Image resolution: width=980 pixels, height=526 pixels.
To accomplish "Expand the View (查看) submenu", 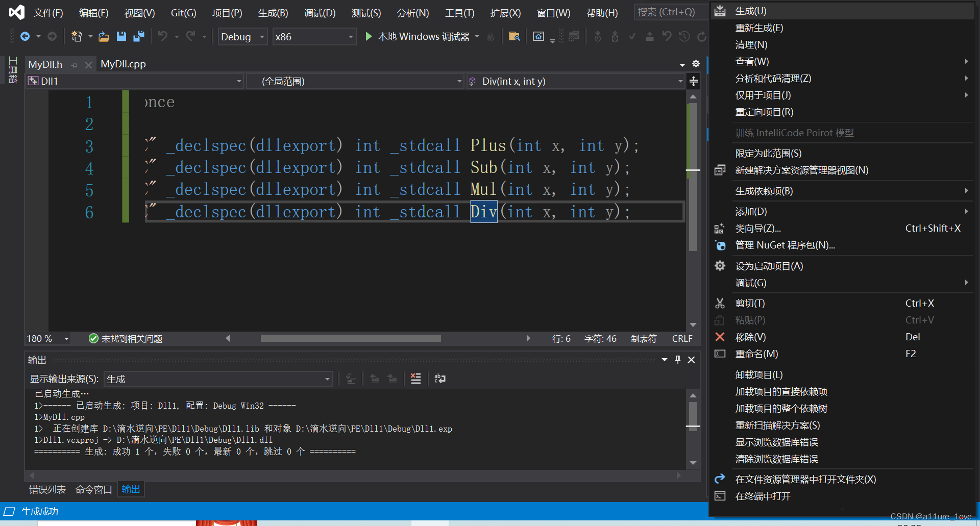I will [843, 61].
